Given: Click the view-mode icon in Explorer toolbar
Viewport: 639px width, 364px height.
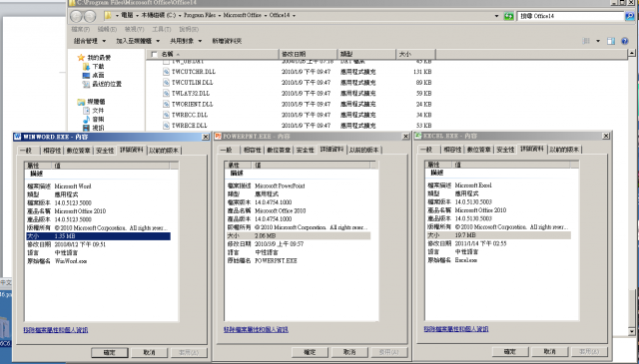Looking at the screenshot, I should point(586,41).
